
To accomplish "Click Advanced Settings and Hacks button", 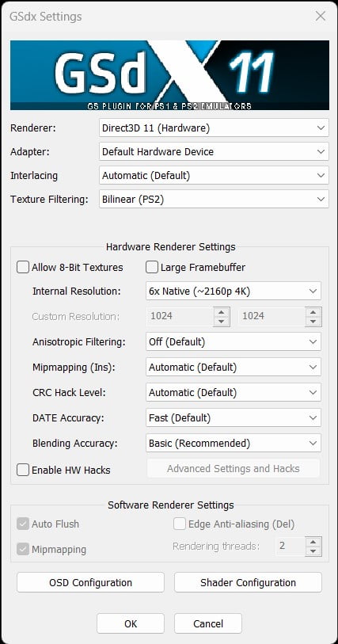I will (233, 469).
